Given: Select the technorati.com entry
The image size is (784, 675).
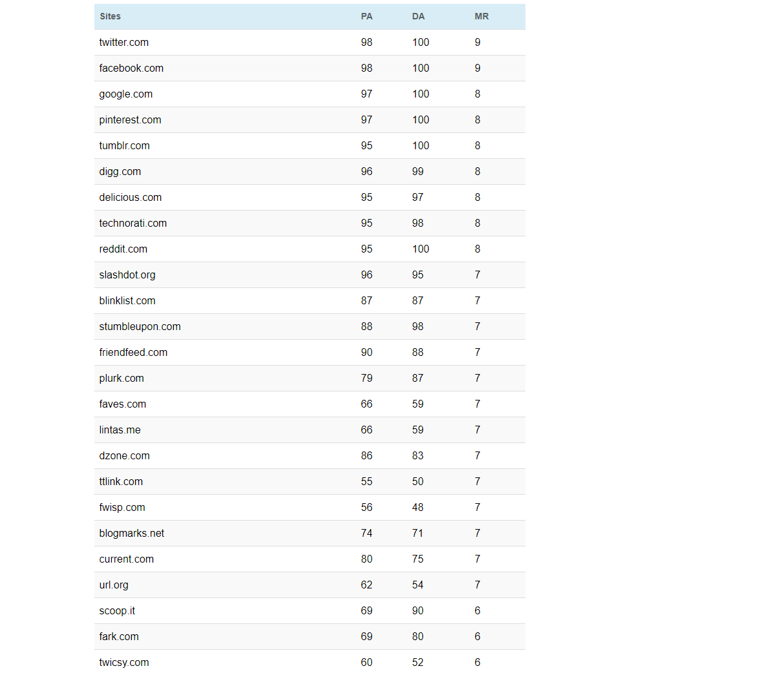Looking at the screenshot, I should [132, 223].
